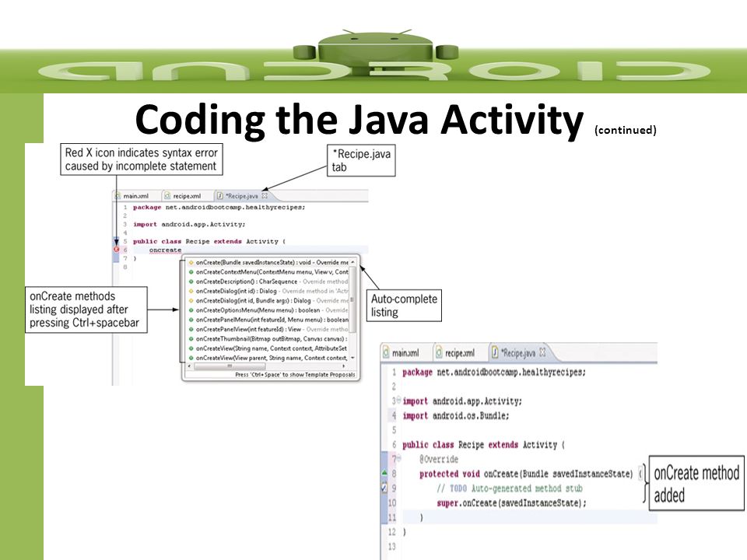Click the red X error marker on line 6

(116, 250)
